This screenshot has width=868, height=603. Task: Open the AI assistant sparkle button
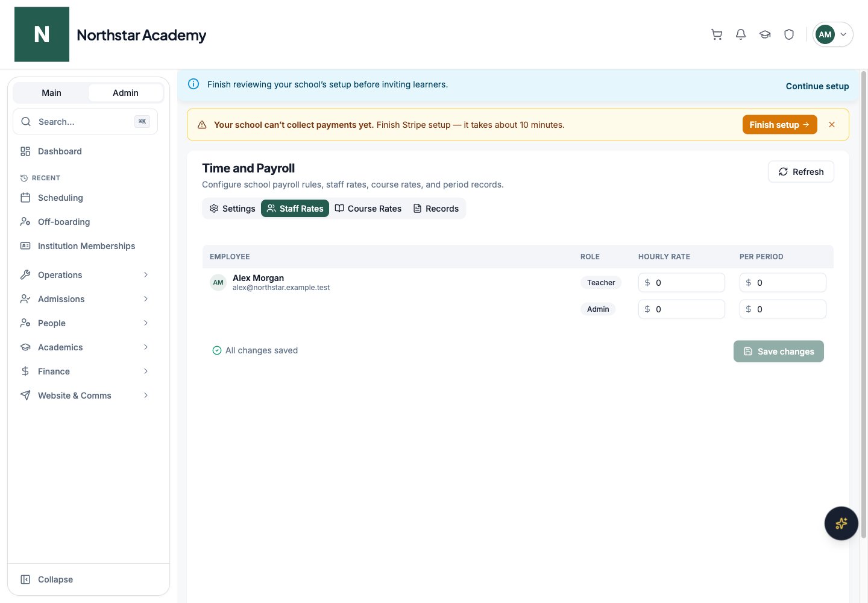[841, 523]
